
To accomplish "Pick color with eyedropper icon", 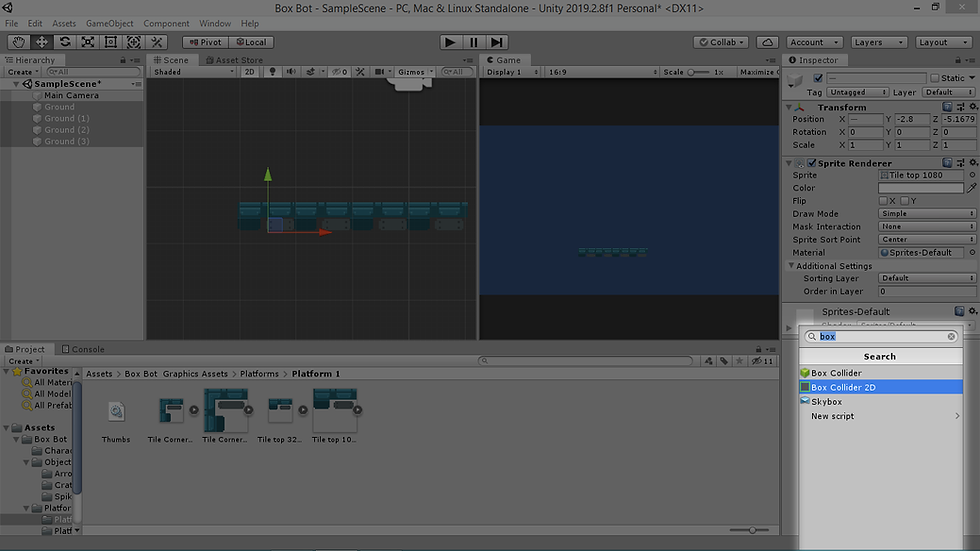I will click(x=972, y=188).
